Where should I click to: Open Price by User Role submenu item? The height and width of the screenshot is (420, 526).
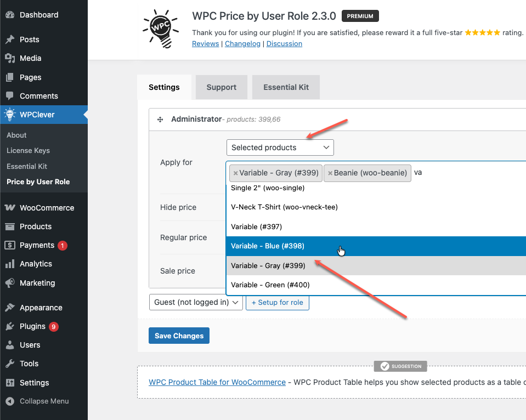[x=38, y=182]
